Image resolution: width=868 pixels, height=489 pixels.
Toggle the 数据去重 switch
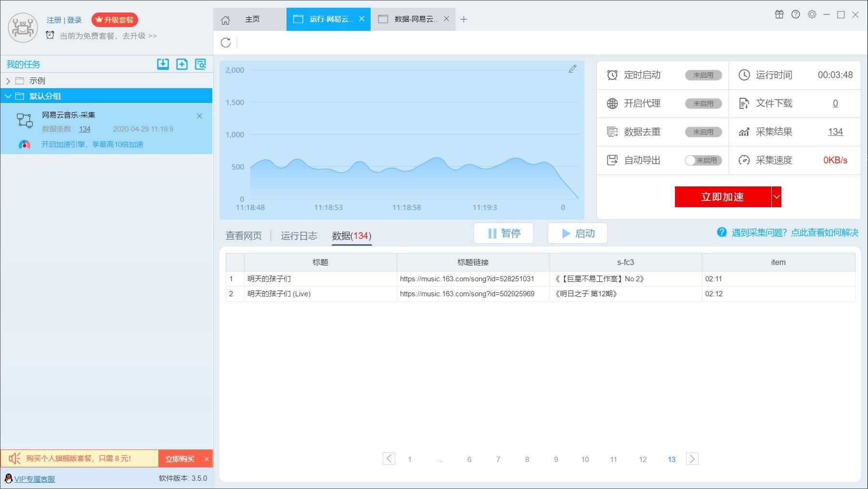coord(703,132)
